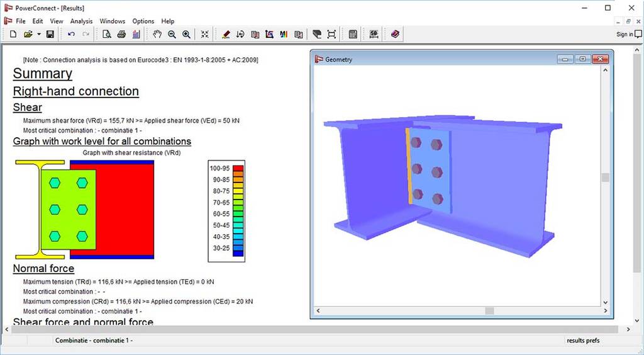Open the File menu
The width and height of the screenshot is (644, 355).
pyautogui.click(x=21, y=21)
